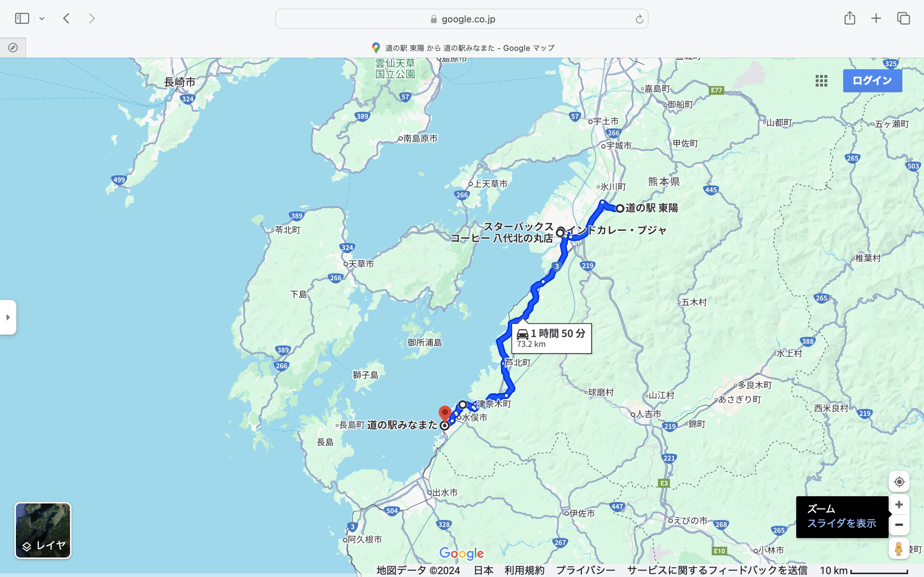Open the Share sheet icon
924x577 pixels.
point(850,18)
